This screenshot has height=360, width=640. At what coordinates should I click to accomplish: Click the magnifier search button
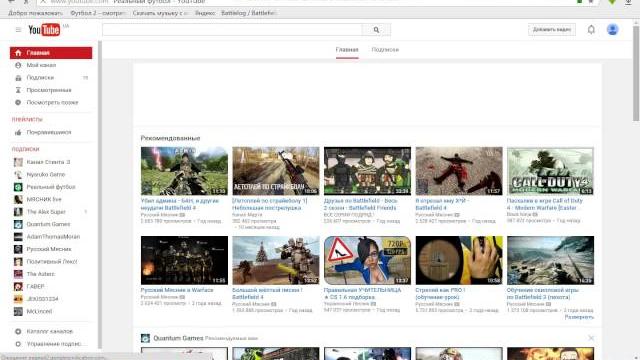point(376,30)
